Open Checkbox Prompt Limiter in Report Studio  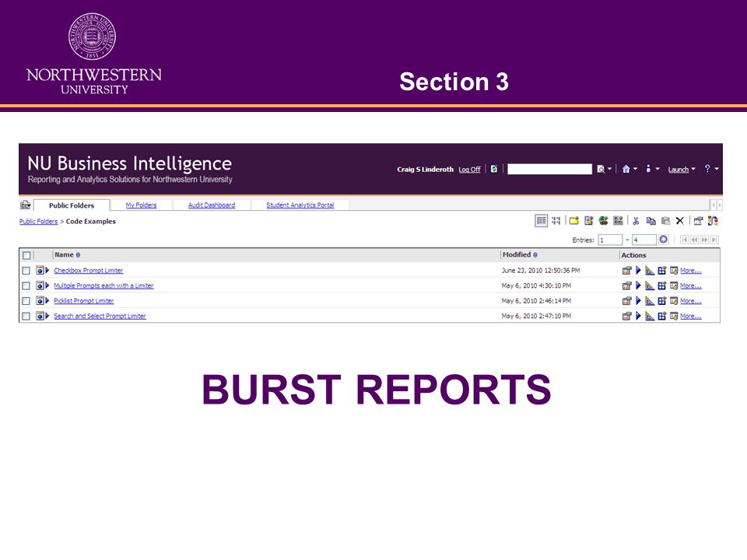(650, 271)
